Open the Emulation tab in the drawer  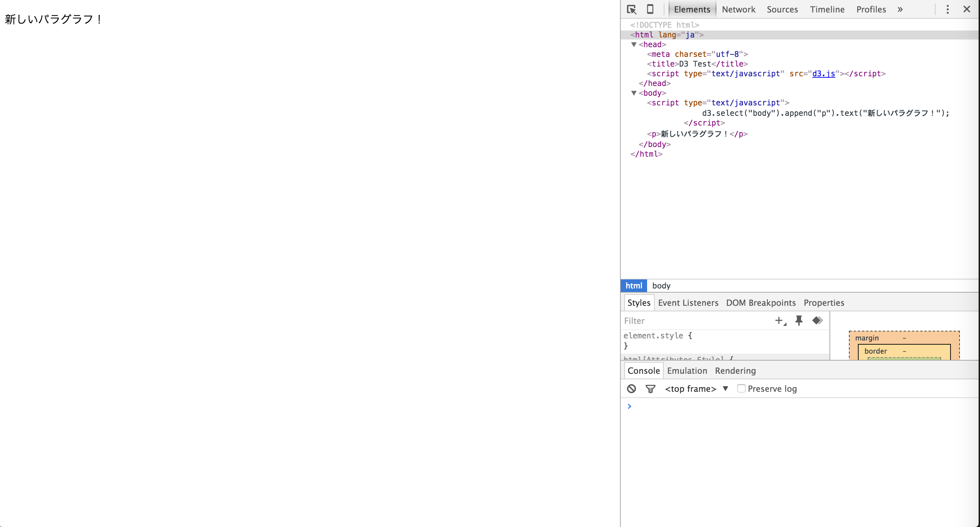pos(686,370)
